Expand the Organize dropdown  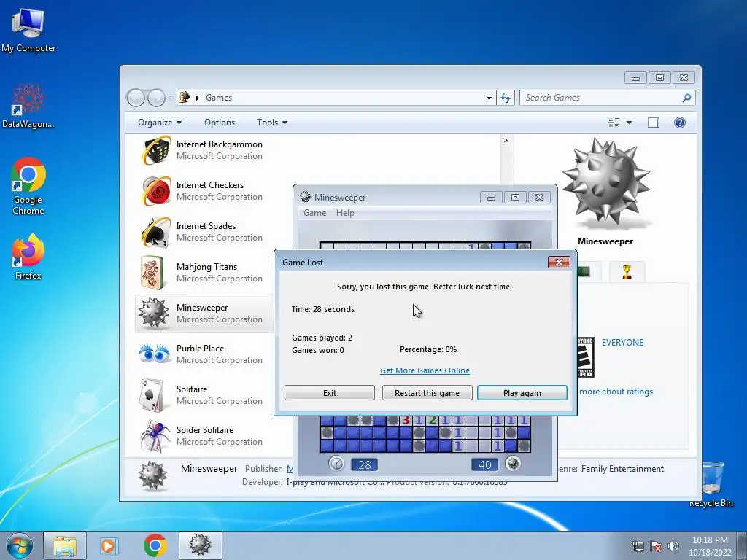(x=160, y=122)
